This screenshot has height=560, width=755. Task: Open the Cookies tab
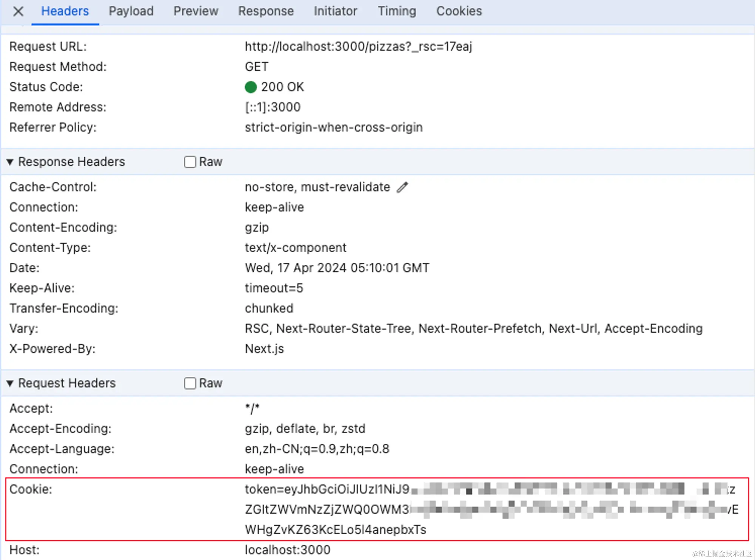(x=459, y=11)
